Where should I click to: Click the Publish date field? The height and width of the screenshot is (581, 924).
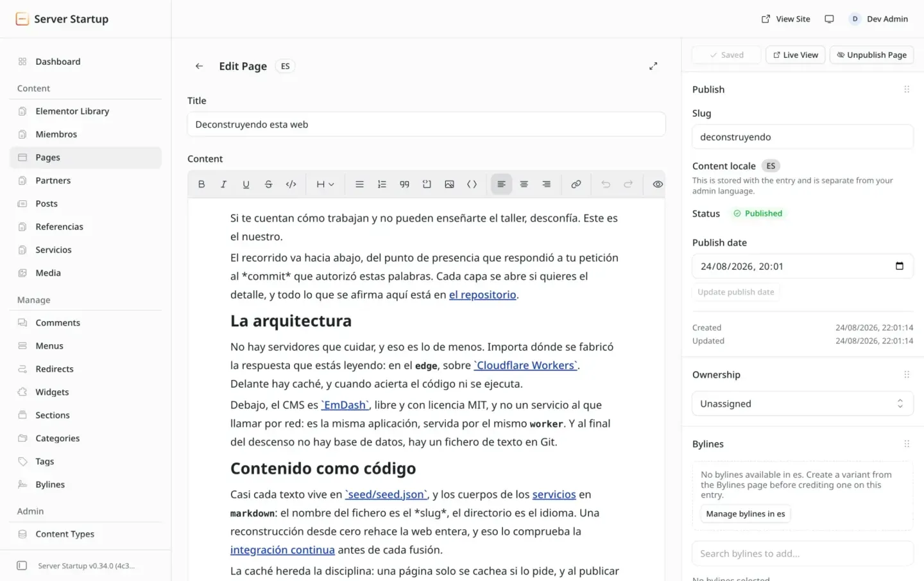(x=802, y=266)
